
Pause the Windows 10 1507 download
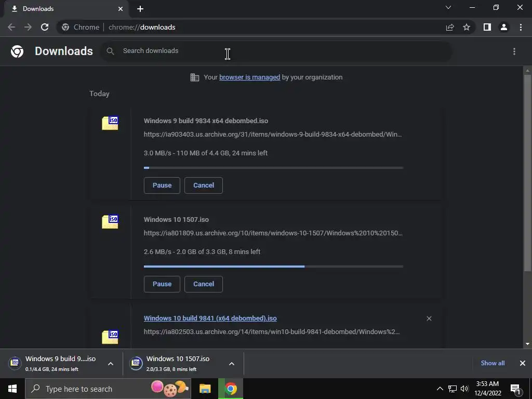[x=162, y=284]
